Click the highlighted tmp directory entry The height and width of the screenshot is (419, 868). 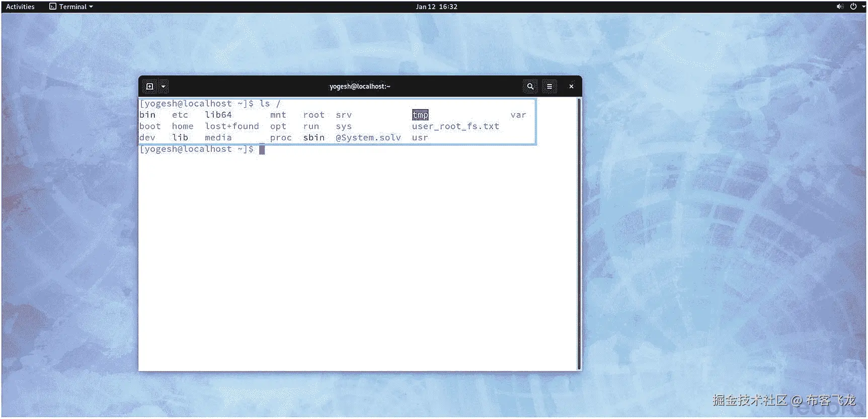[420, 115]
